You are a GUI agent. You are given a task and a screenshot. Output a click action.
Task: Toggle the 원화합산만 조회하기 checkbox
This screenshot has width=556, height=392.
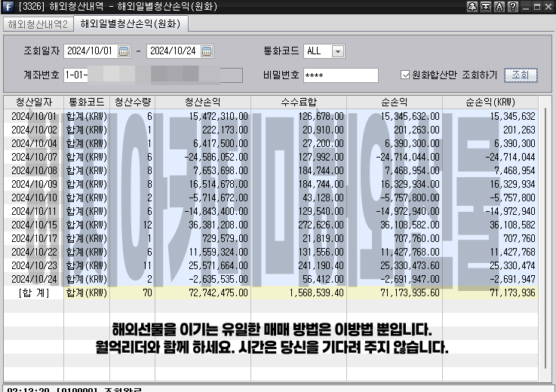coord(404,75)
